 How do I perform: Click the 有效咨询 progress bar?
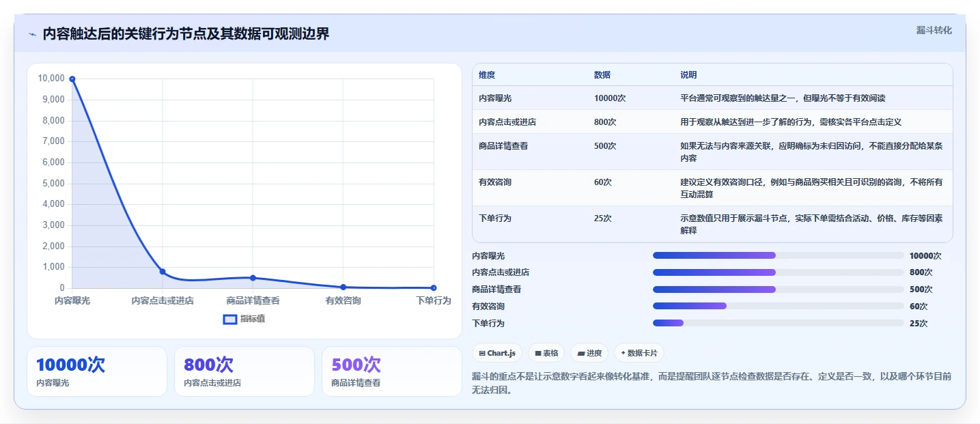pos(779,306)
